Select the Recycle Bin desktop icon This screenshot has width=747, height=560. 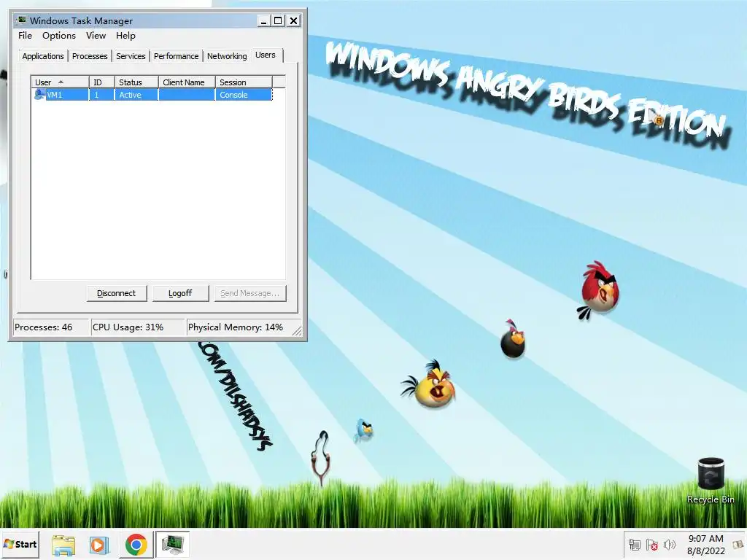(711, 480)
